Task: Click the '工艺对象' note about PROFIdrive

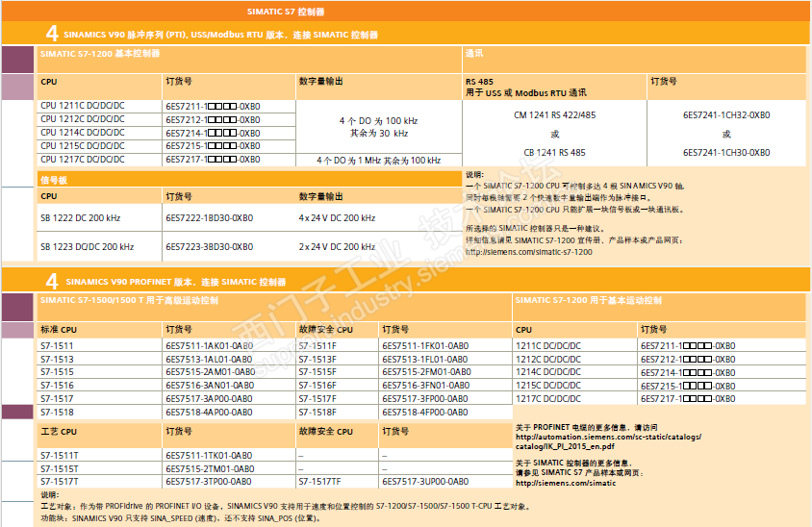Action: click(286, 506)
